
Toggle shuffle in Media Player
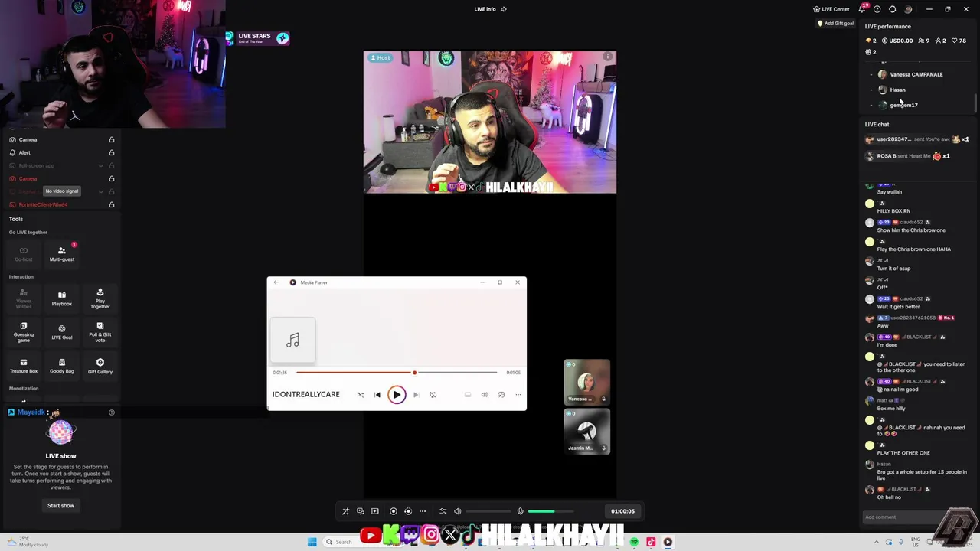click(x=361, y=395)
